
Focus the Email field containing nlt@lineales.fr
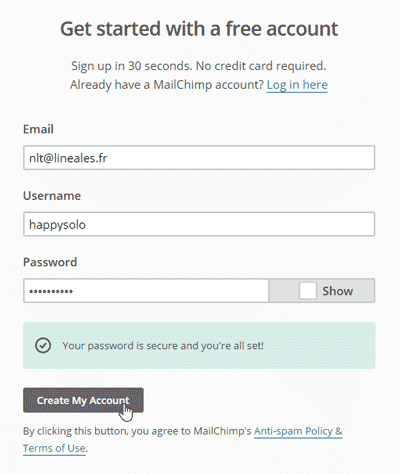tap(199, 158)
